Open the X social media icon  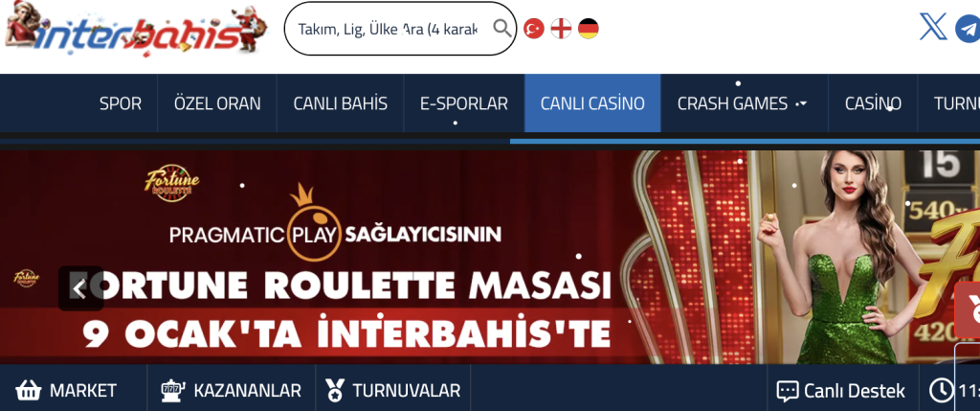[x=933, y=28]
